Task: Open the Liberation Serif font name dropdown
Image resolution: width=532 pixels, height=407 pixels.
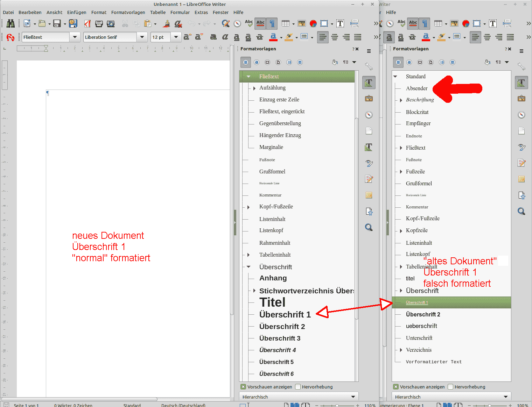Action: (142, 37)
